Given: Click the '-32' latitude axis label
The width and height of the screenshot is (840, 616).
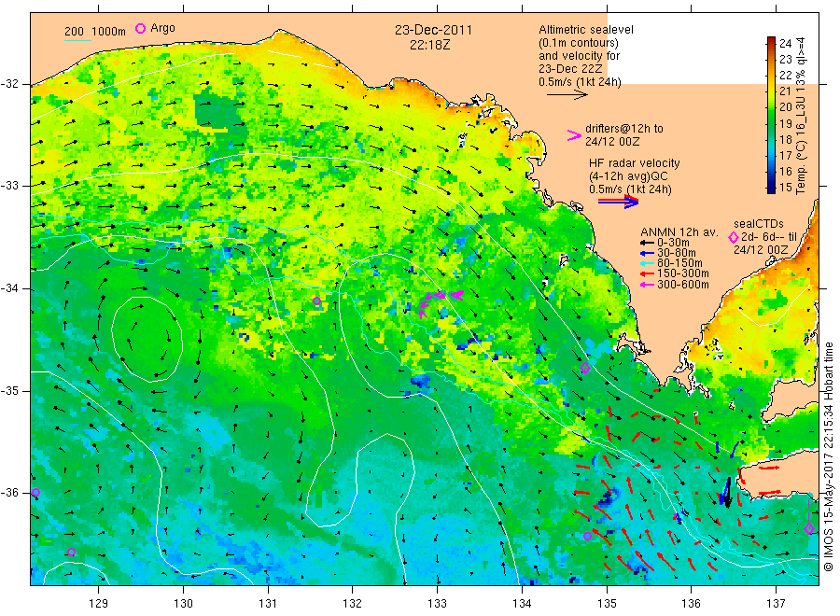Looking at the screenshot, I should 9,84.
